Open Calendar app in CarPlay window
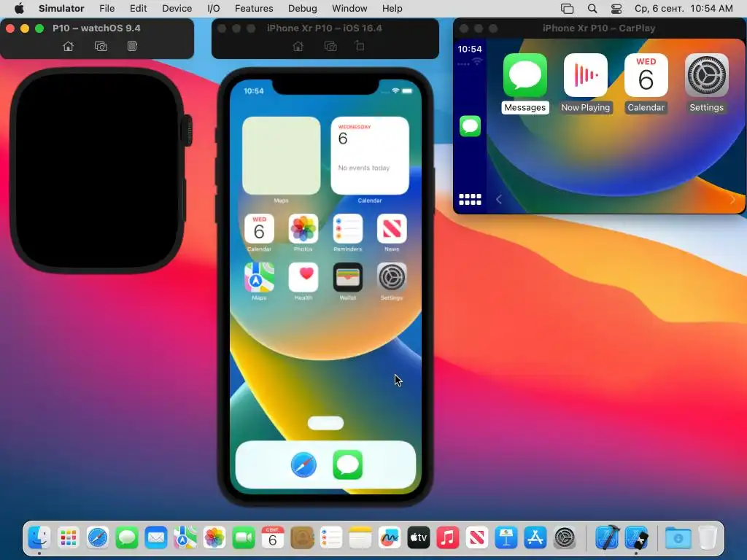Screen dimensions: 747x560 (x=646, y=75)
